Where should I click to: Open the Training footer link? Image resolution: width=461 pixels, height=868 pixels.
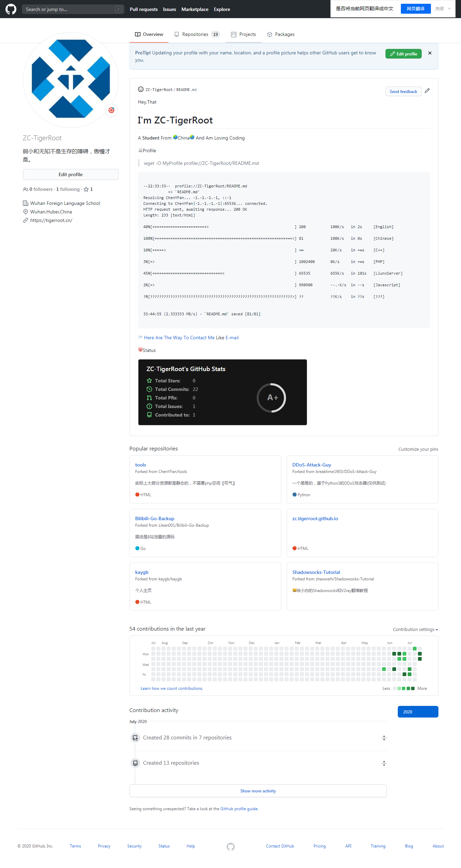pos(378,846)
